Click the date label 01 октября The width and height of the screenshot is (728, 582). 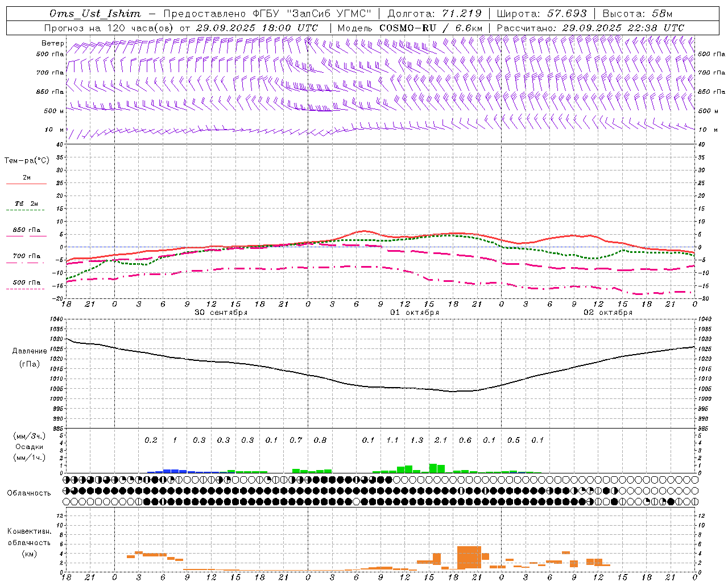(415, 313)
